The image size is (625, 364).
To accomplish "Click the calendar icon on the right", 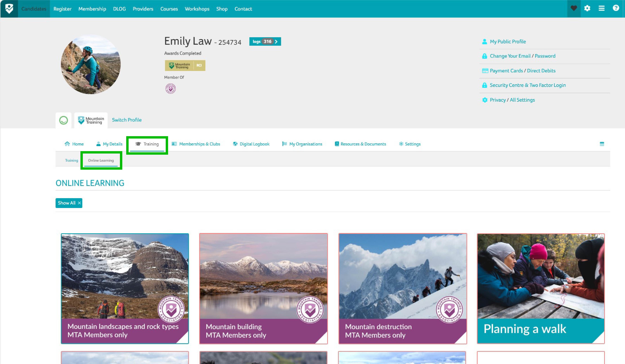I will point(602,144).
